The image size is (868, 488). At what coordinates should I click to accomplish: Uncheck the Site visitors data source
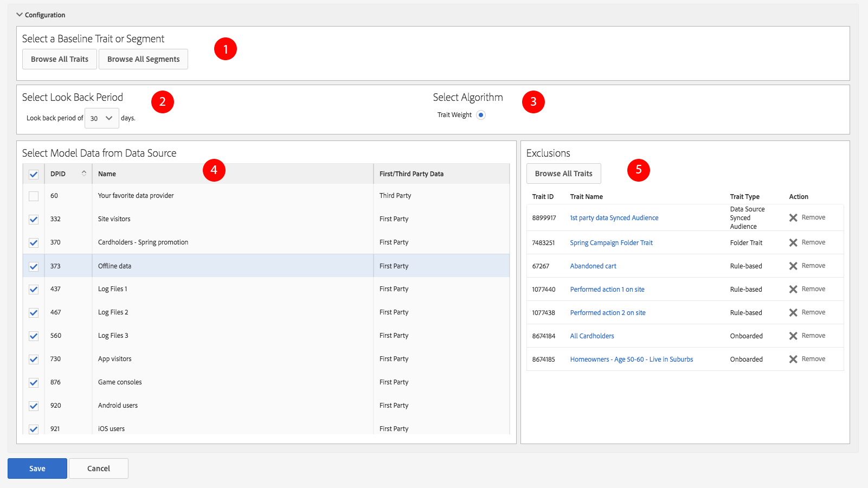pos(34,220)
